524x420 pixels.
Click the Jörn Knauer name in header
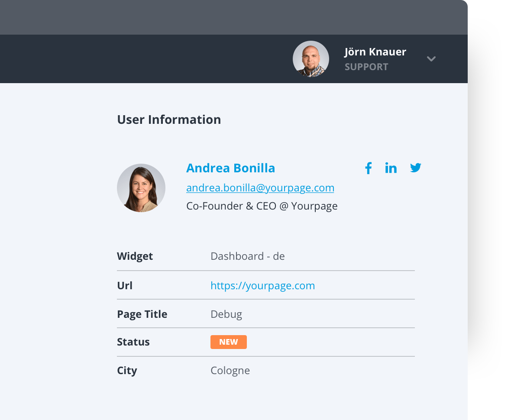click(375, 52)
